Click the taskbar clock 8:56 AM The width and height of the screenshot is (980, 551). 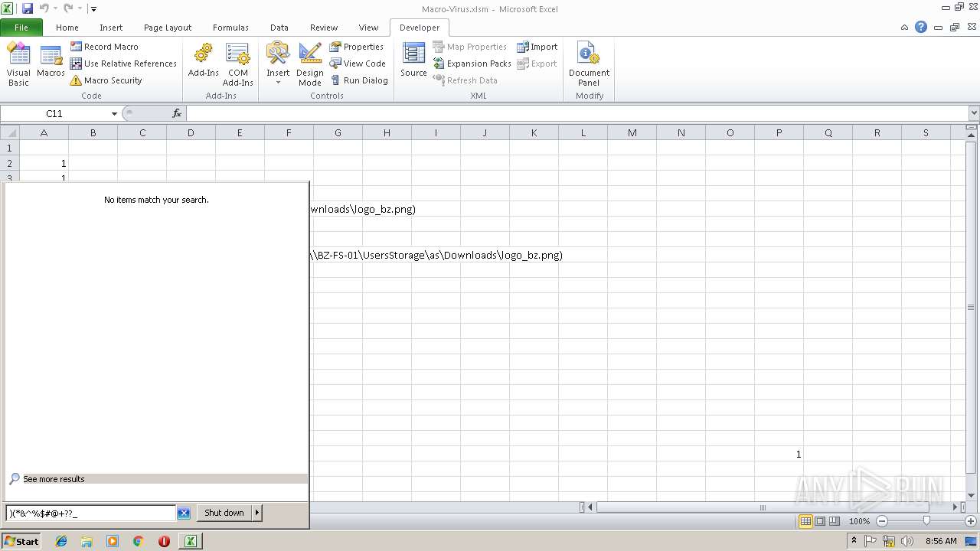[x=941, y=541]
